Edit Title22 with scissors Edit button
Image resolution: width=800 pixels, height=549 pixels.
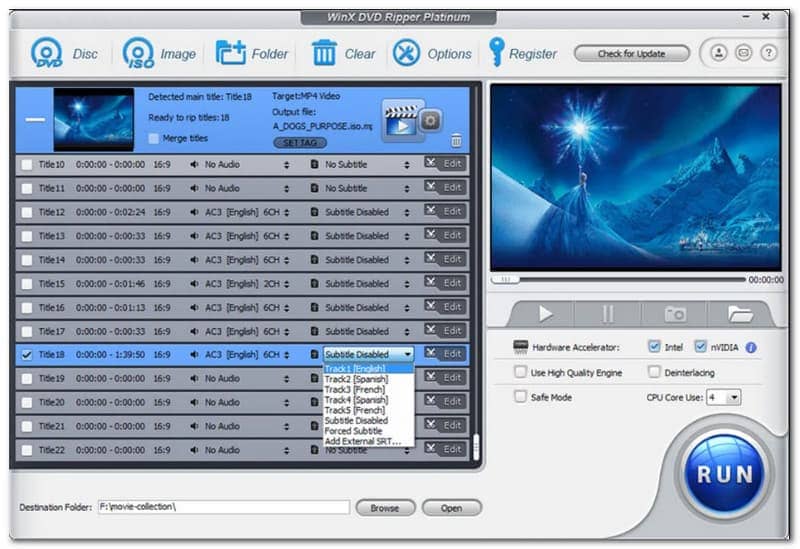(445, 449)
